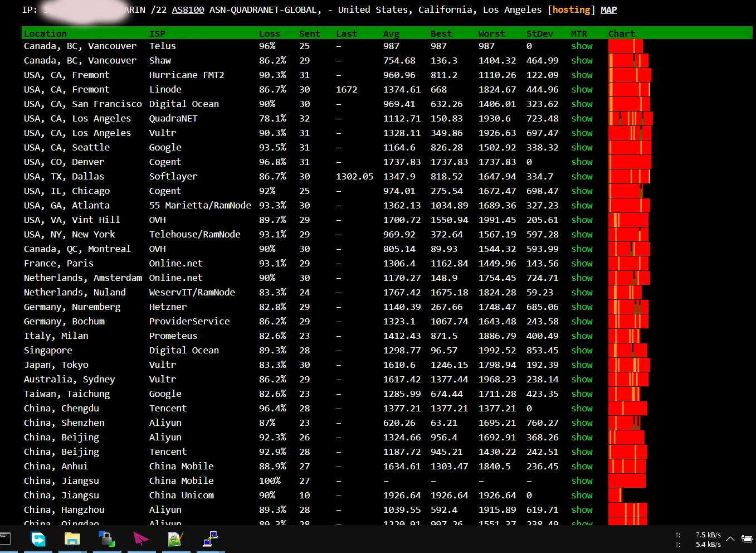Click the 'Softlayer' ISP cell
The width and height of the screenshot is (756, 553).
coord(173,177)
